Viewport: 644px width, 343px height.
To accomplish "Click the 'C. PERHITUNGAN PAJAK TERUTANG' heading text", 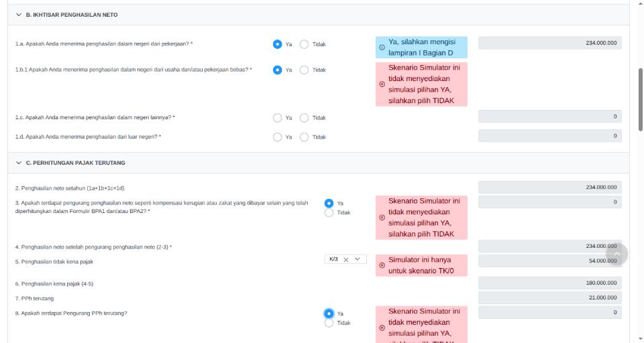I will [x=76, y=163].
